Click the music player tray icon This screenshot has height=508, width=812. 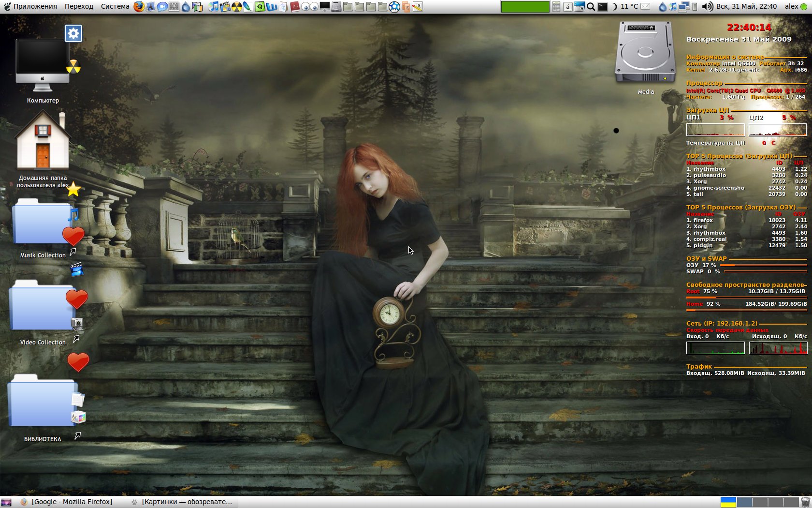pos(673,7)
